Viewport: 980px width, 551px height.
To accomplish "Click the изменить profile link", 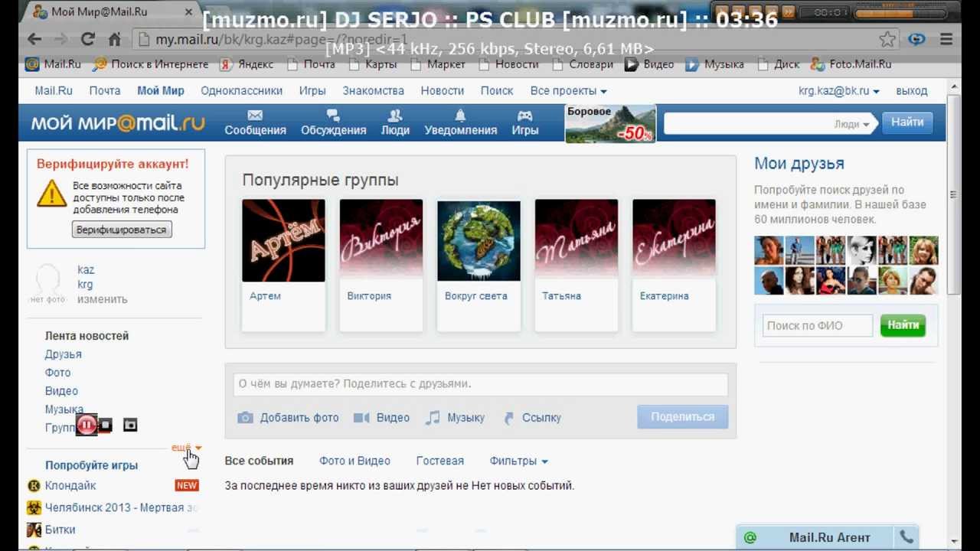I will (102, 299).
